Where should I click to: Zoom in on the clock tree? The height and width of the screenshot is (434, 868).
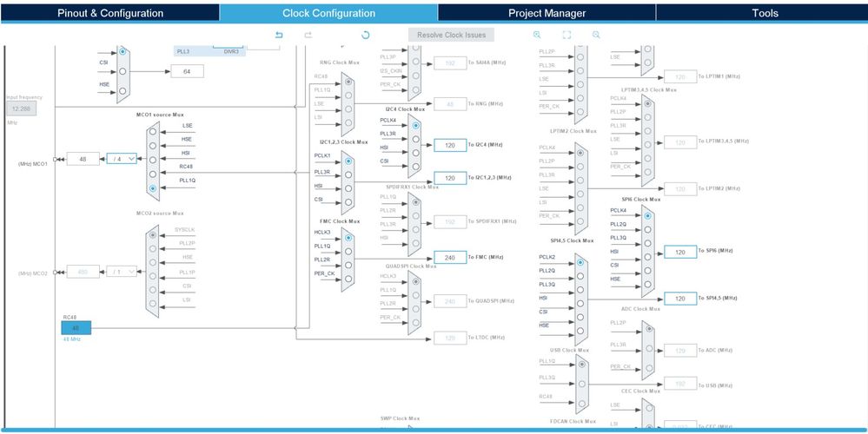tap(537, 35)
